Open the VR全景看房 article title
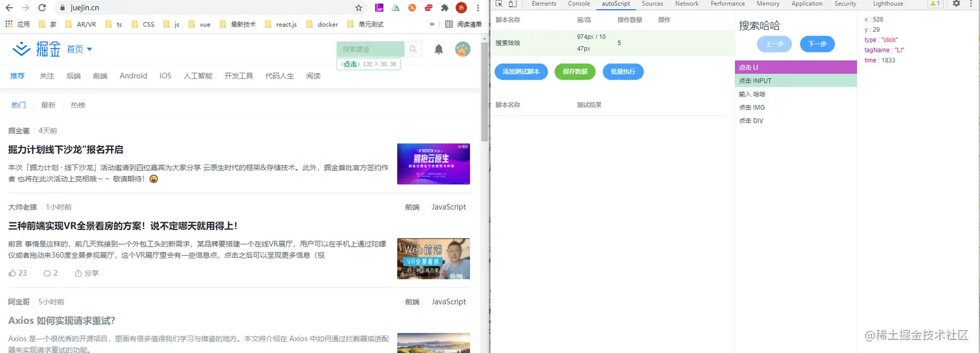This screenshot has width=980, height=353. tap(123, 226)
